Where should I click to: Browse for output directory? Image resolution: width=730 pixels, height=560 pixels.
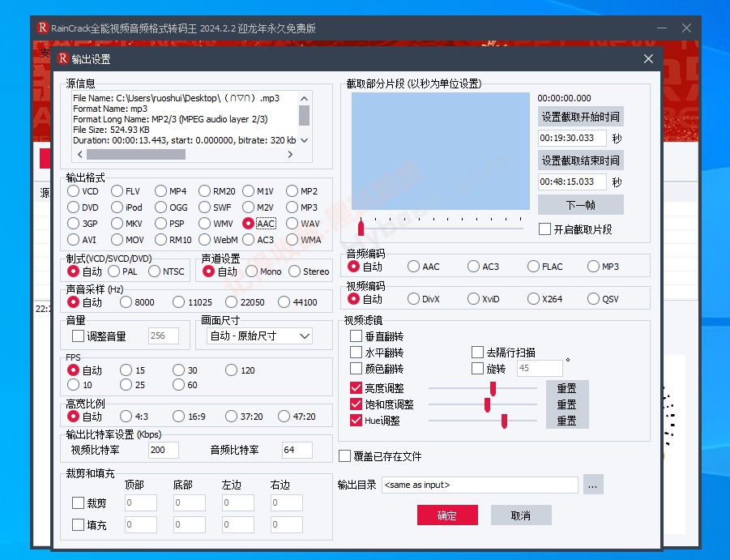pyautogui.click(x=592, y=485)
